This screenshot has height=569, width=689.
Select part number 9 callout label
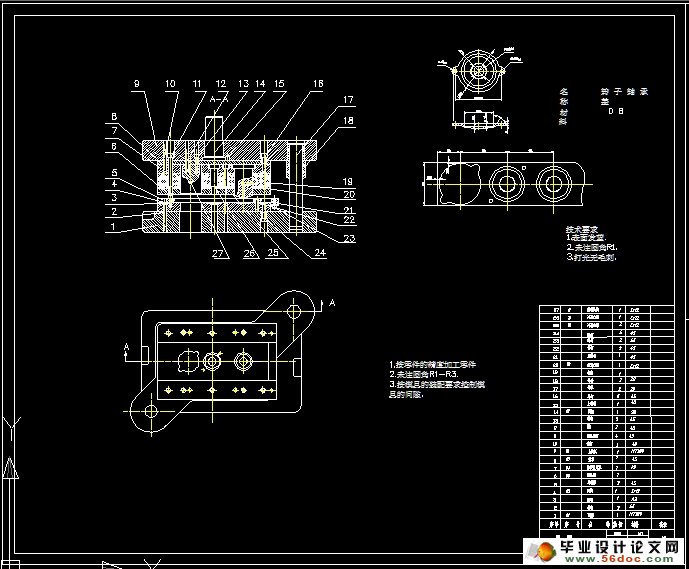click(136, 83)
